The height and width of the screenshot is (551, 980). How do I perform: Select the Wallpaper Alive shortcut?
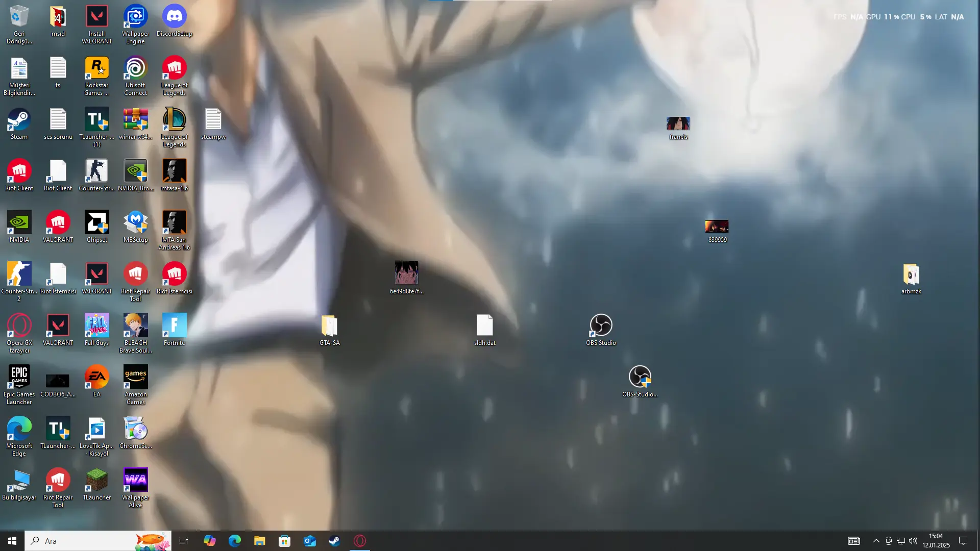coord(135,488)
